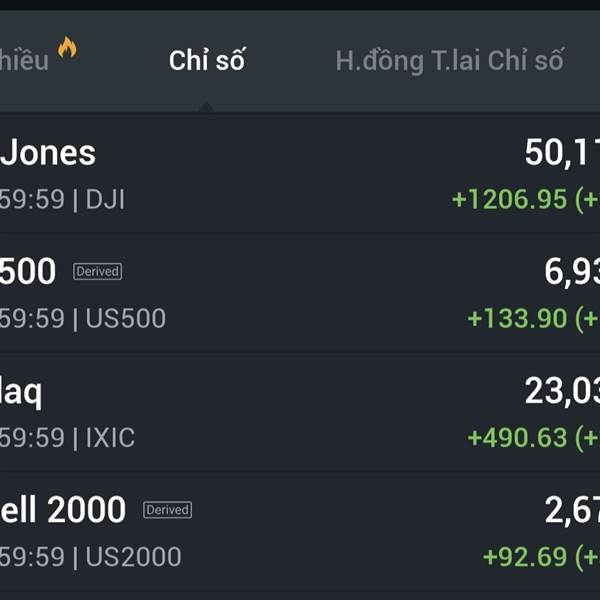Tap the +92.69 change value
This screenshot has height=600, width=600.
[524, 557]
